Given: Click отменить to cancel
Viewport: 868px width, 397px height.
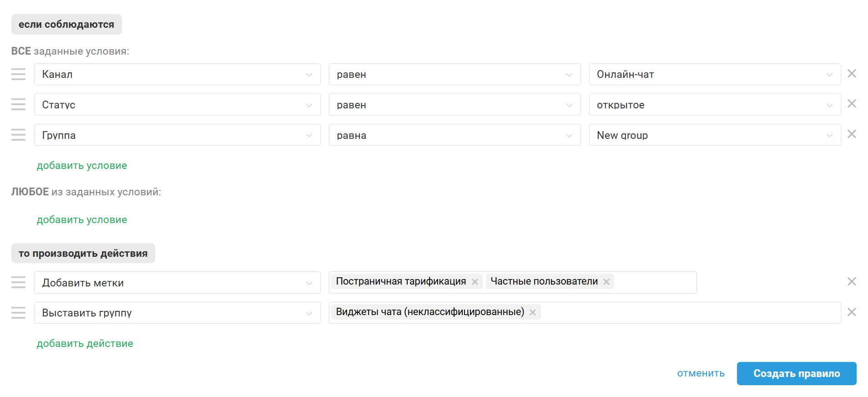Looking at the screenshot, I should (x=701, y=373).
